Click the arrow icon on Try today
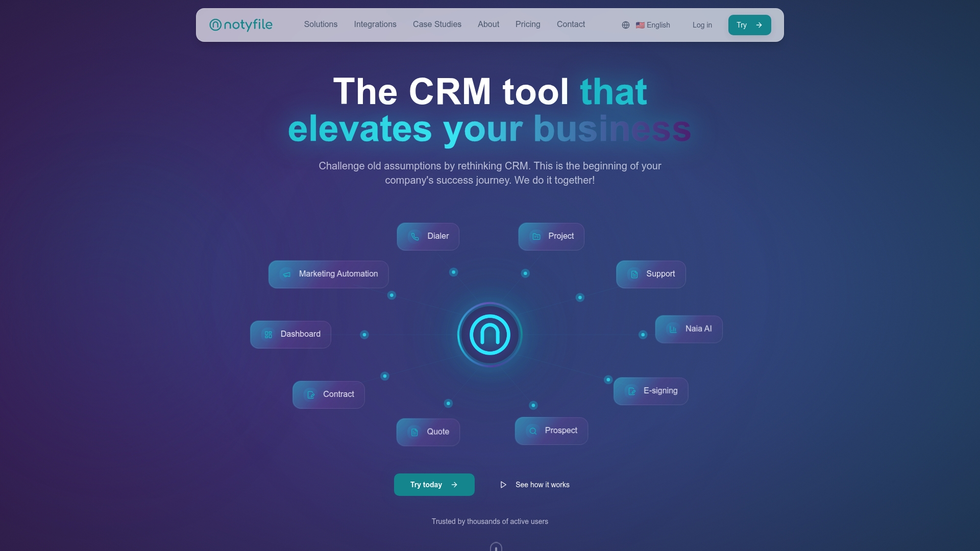The image size is (980, 551). click(454, 485)
